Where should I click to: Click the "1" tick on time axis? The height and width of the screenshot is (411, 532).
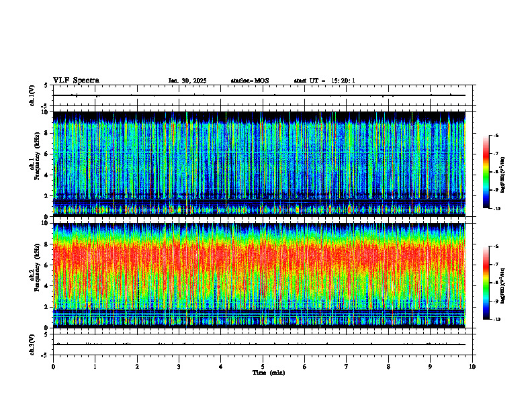[95, 367]
